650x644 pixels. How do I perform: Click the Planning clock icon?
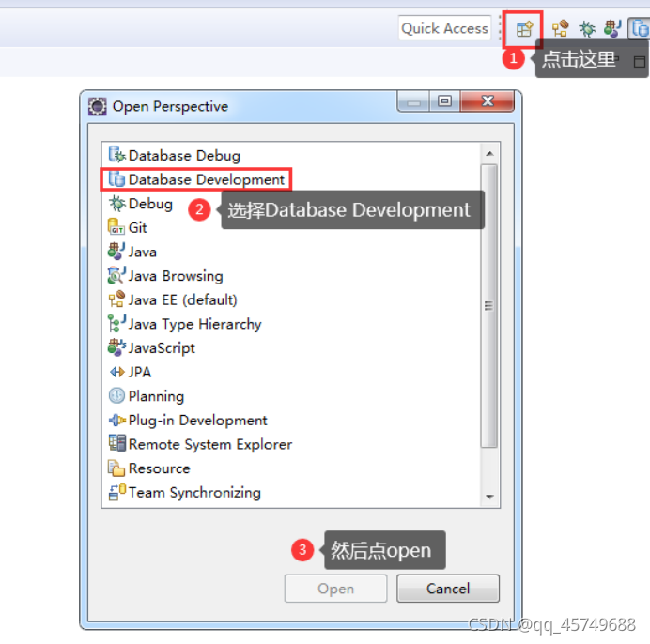(x=116, y=396)
